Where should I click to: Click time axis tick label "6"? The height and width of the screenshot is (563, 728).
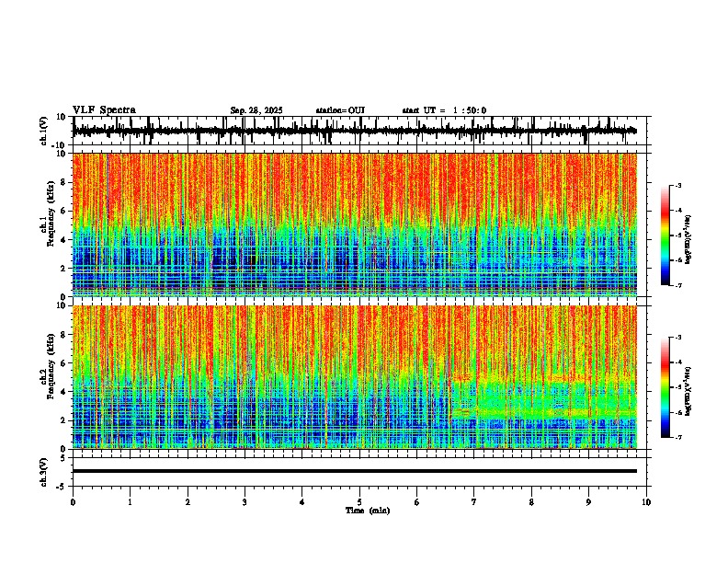pos(417,502)
